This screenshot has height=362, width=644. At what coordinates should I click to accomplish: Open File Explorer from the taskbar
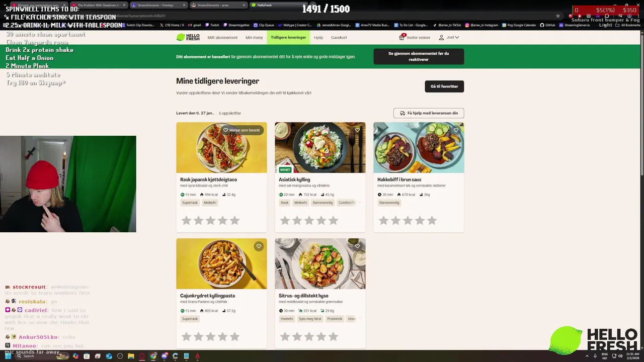[131, 356]
